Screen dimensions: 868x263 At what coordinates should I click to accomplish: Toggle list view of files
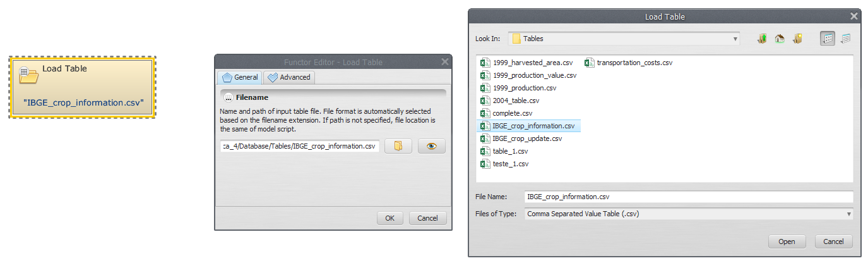(828, 39)
